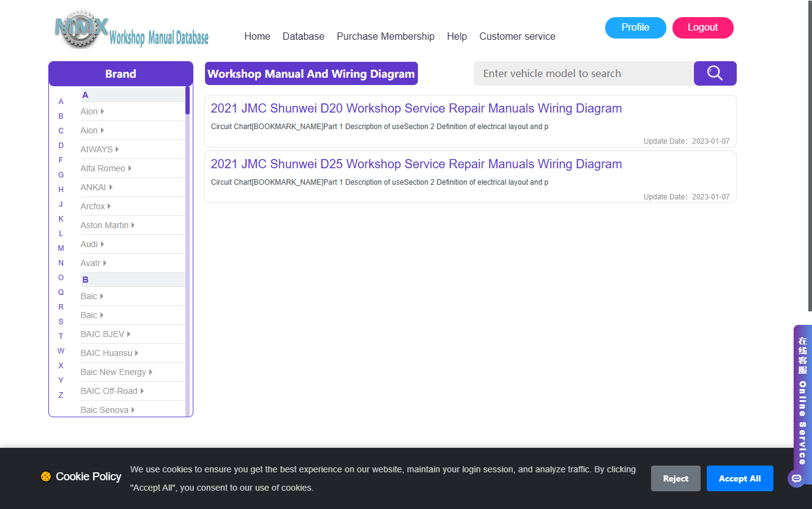
Task: Jump to letter C in brand index
Action: [x=61, y=131]
